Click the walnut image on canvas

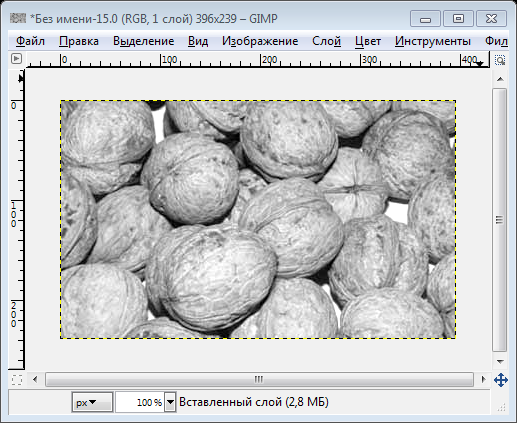coord(258,219)
